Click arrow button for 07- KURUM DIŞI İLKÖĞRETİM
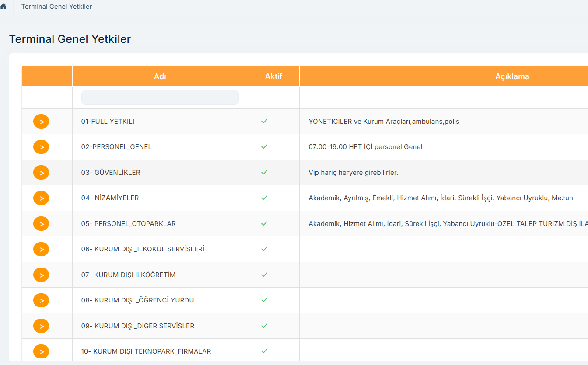The width and height of the screenshot is (588, 365). click(41, 275)
